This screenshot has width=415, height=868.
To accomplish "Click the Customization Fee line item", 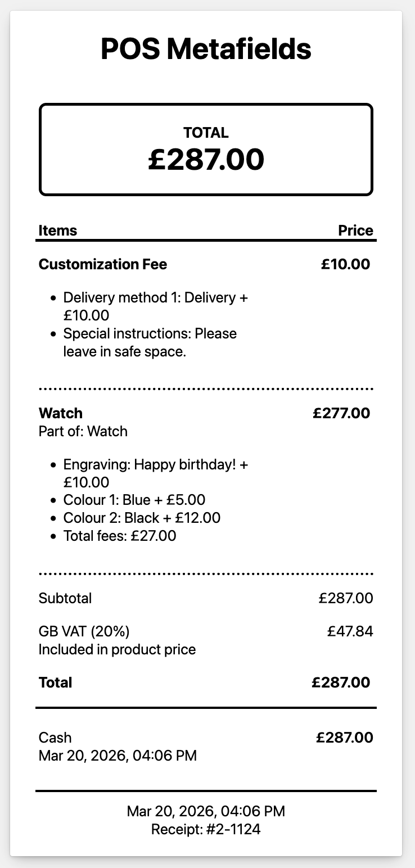I will 103,264.
